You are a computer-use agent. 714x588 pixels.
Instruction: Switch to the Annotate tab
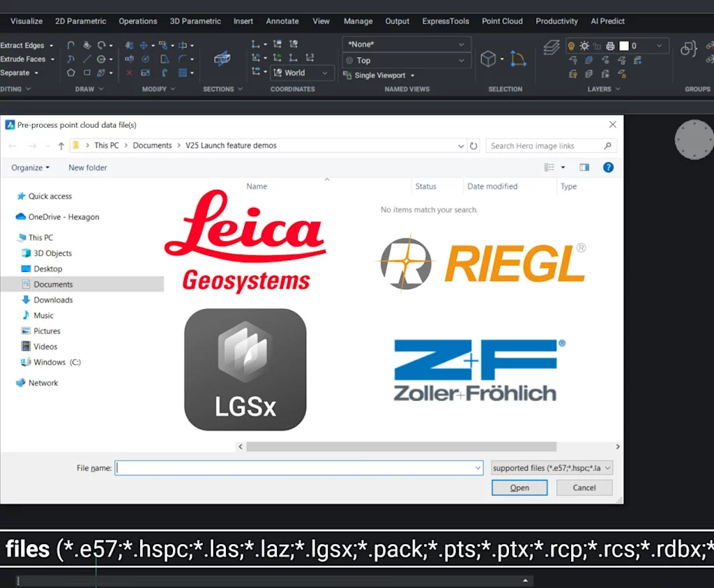click(282, 21)
